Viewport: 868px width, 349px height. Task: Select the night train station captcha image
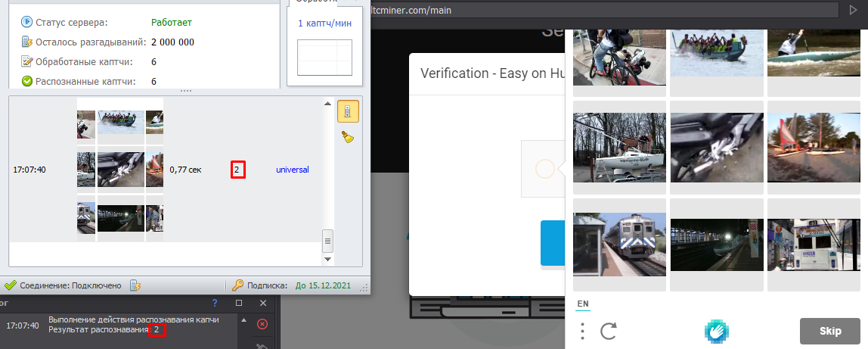[x=717, y=245]
